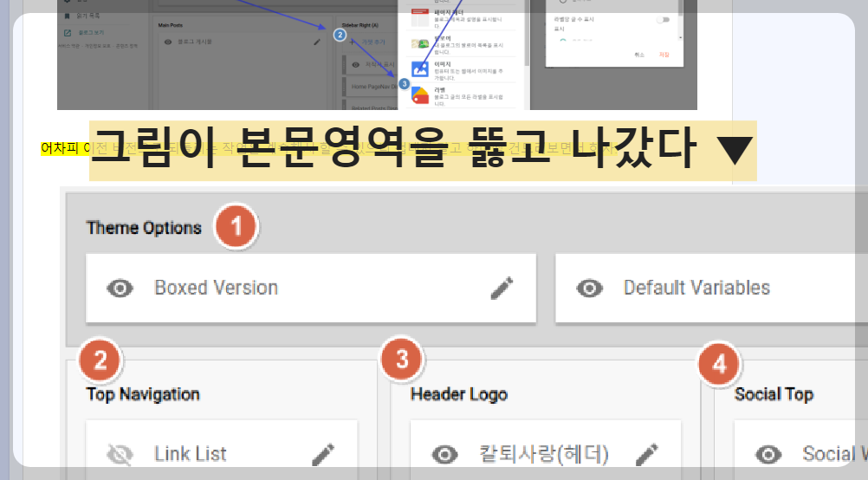Click 취소 in the gadget dialog
Image resolution: width=868 pixels, height=480 pixels.
pyautogui.click(x=639, y=55)
